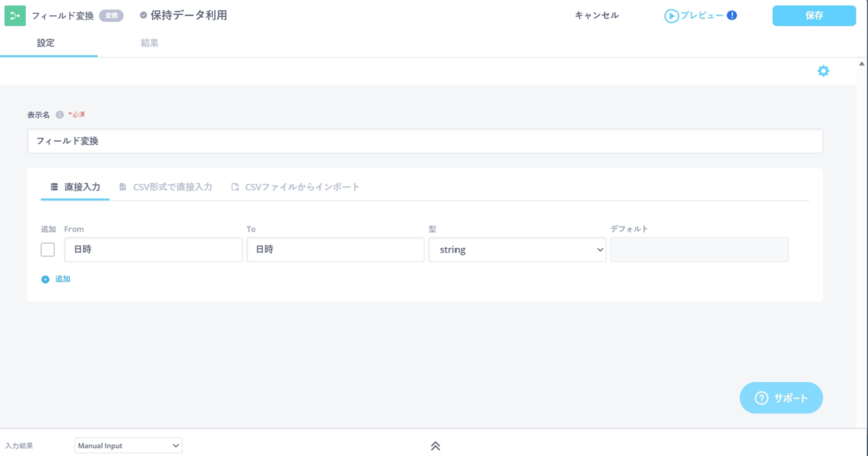Image resolution: width=868 pixels, height=456 pixels.
Task: Click the green field transform node icon
Action: click(15, 15)
